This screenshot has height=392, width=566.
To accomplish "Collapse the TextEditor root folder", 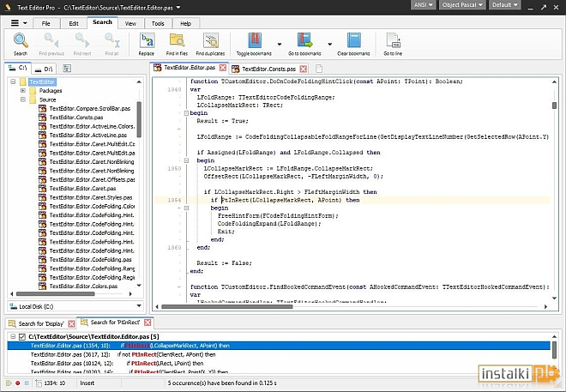I will click(x=13, y=81).
